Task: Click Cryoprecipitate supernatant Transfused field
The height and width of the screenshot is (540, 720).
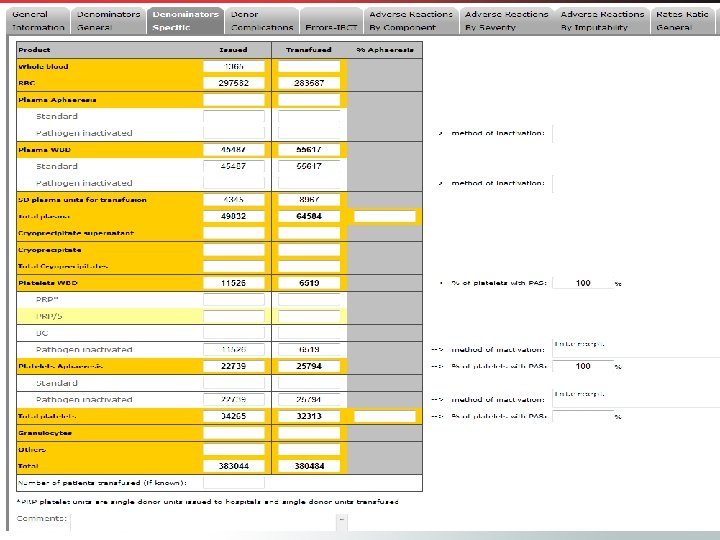Action: coord(309,233)
